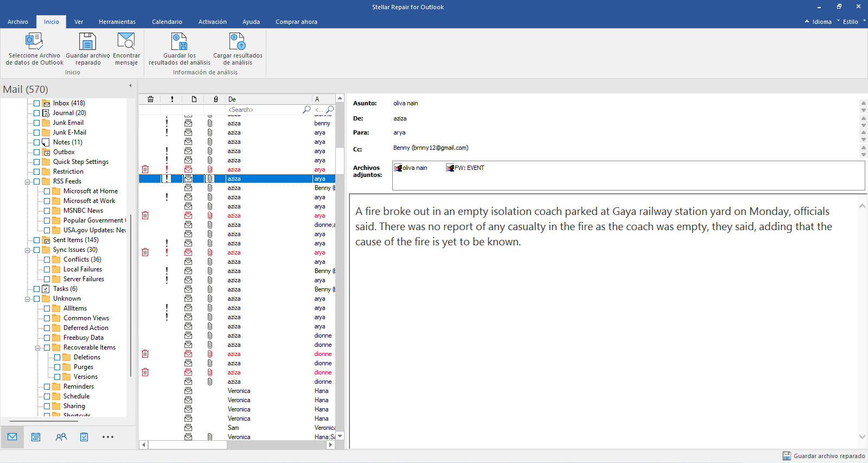Select the Quick Step Settings folder
The width and height of the screenshot is (868, 463).
point(80,162)
